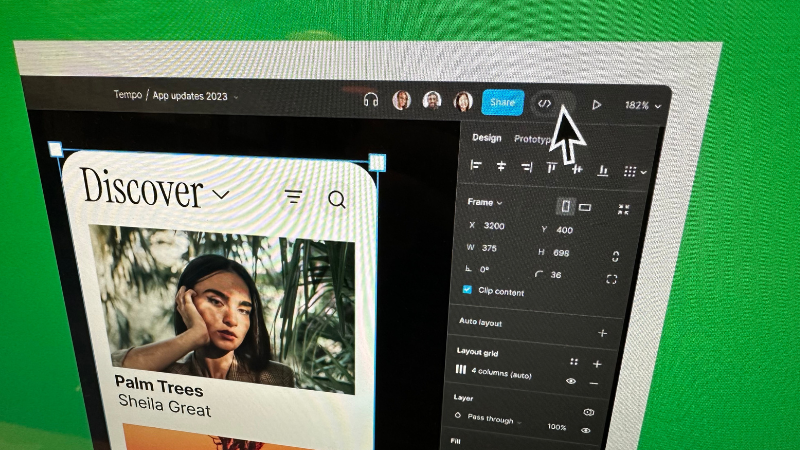
Task: Open the first collaborator avatar
Action: (402, 100)
